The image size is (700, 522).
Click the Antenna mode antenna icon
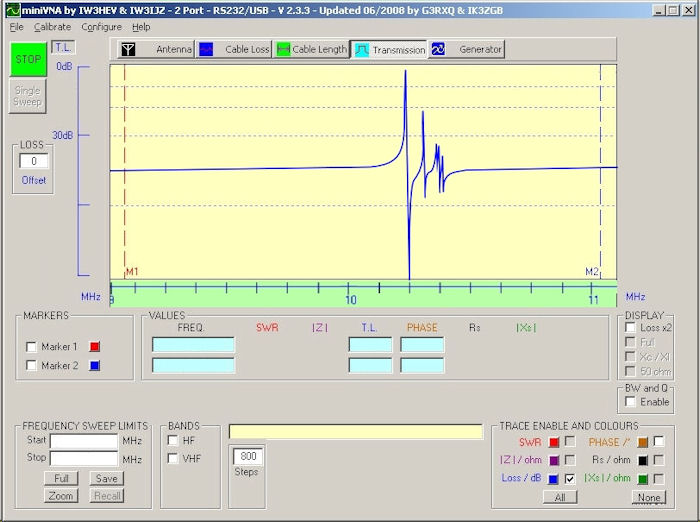128,49
